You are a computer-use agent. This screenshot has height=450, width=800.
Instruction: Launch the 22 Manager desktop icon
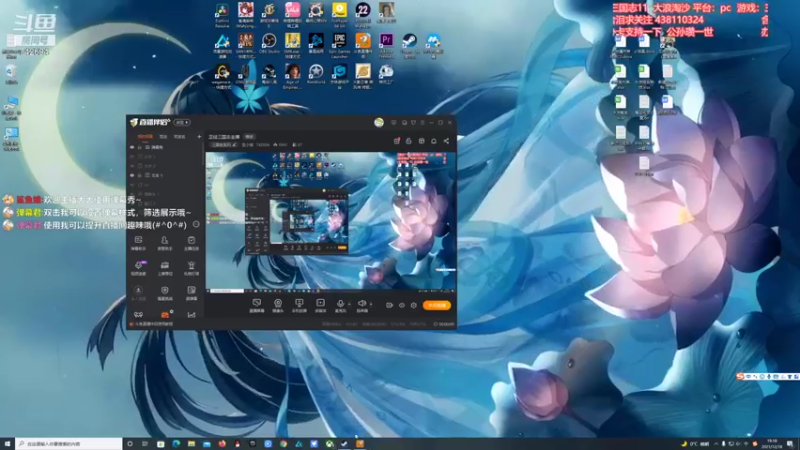[x=363, y=14]
